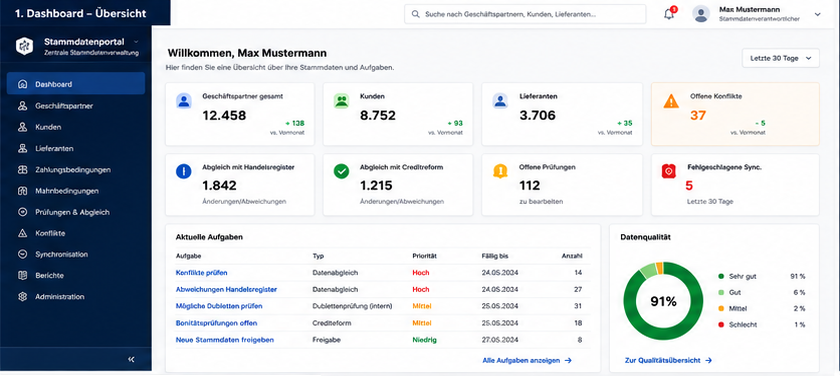Click the Creditreform value 1.215
840x376 pixels.
point(376,186)
